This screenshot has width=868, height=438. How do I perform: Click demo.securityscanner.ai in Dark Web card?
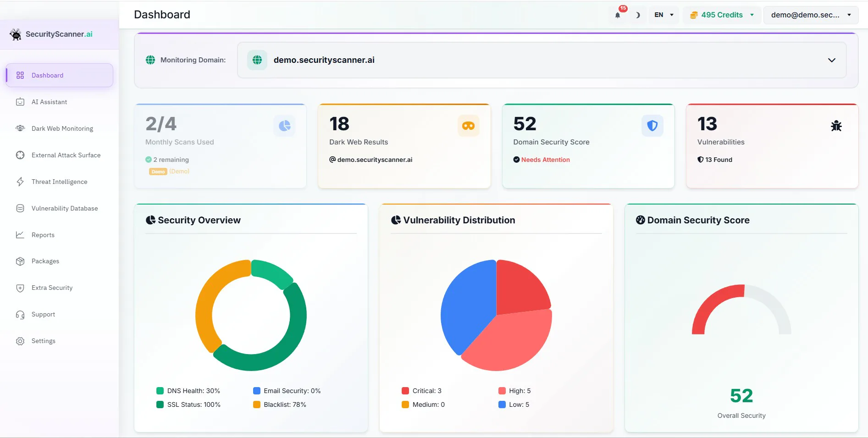[x=375, y=160]
